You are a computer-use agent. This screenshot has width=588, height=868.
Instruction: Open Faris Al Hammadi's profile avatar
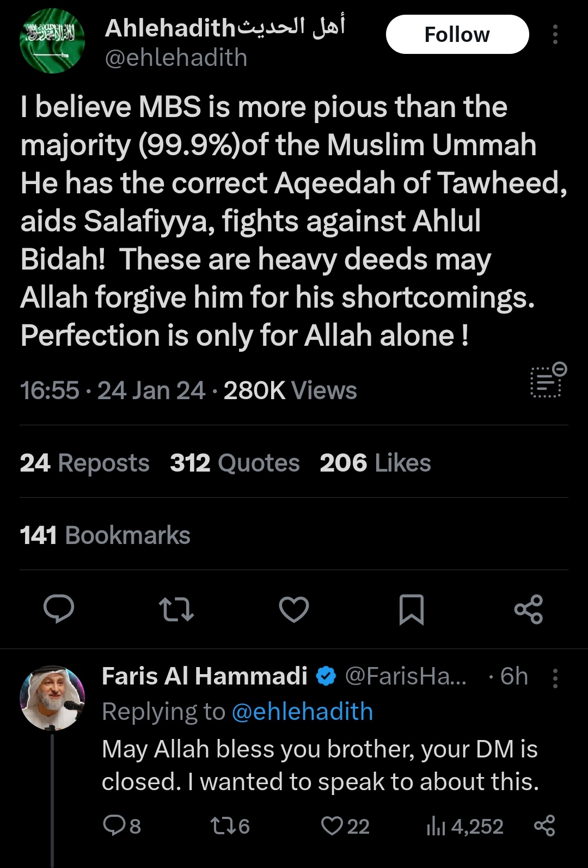(52, 698)
